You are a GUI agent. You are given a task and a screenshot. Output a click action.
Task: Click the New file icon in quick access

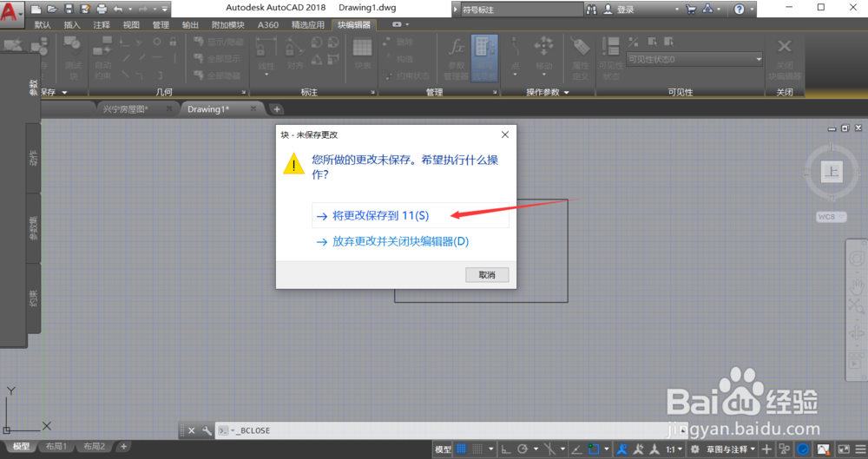pyautogui.click(x=36, y=9)
